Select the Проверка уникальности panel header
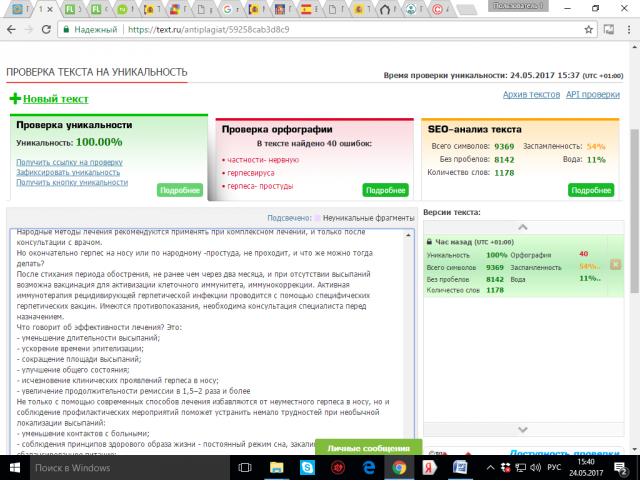Screen dimensions: 640x480 74,125
